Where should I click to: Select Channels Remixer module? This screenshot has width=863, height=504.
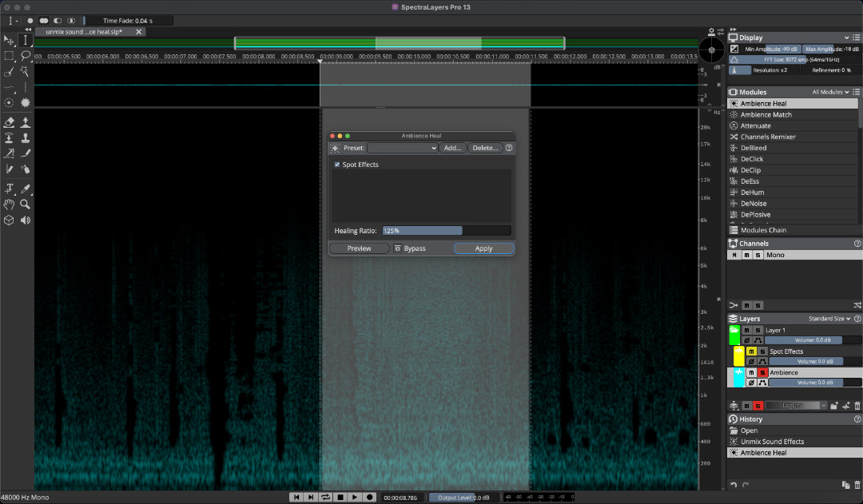click(793, 137)
